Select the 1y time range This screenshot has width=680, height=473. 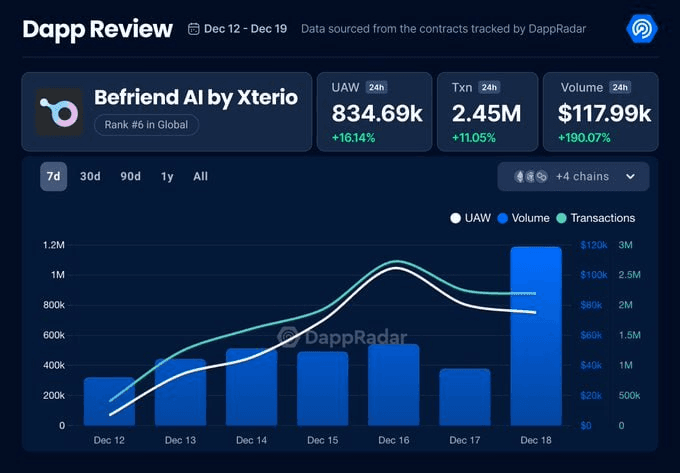tap(167, 177)
